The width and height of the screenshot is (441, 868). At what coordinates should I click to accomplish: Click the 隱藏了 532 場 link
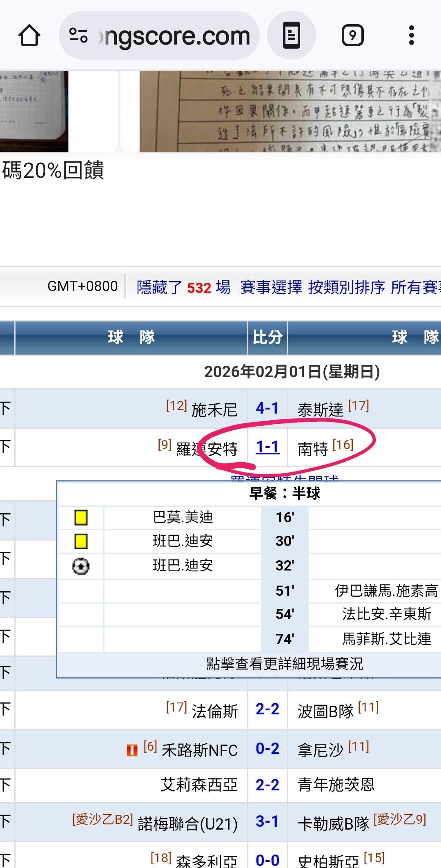[x=183, y=287]
